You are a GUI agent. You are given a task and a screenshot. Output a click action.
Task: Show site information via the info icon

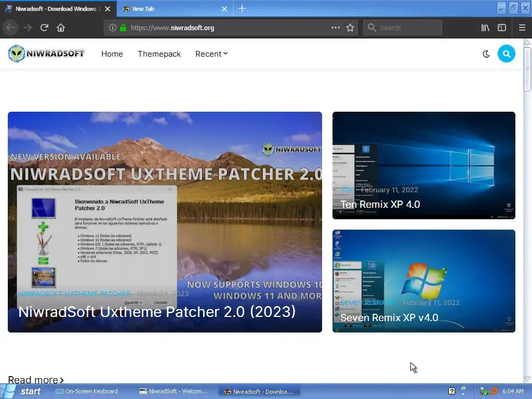coord(113,28)
